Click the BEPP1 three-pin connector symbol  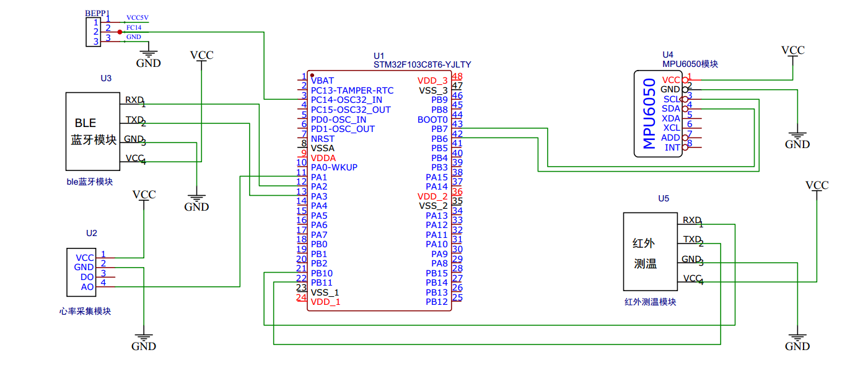pos(92,32)
